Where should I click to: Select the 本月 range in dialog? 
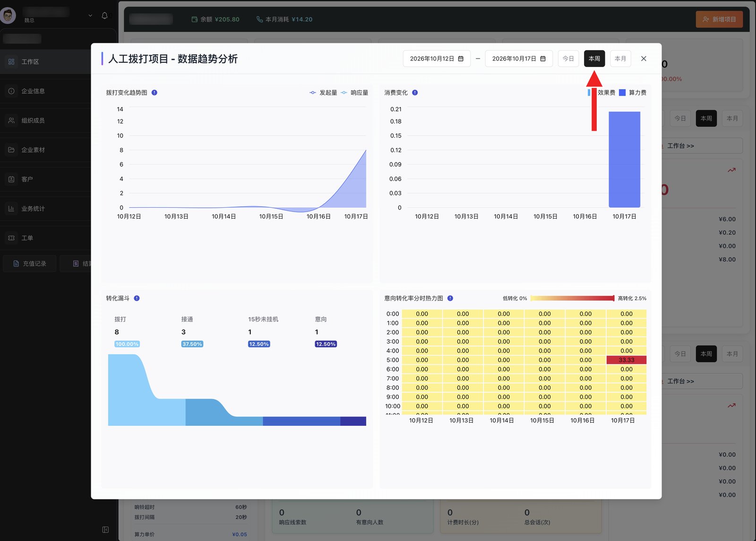(620, 59)
